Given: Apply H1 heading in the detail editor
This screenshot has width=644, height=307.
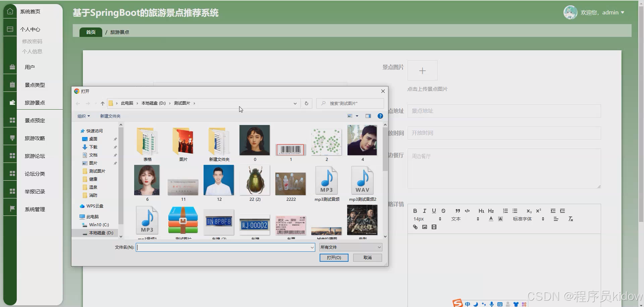Looking at the screenshot, I should click(x=481, y=211).
